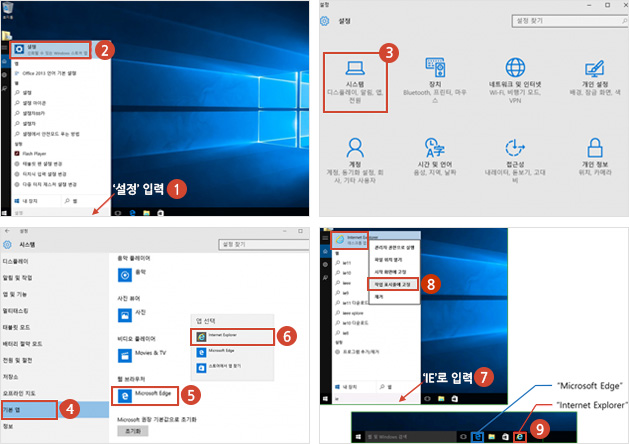Click the Start button in the IE search screenshot

pyautogui.click(x=325, y=399)
